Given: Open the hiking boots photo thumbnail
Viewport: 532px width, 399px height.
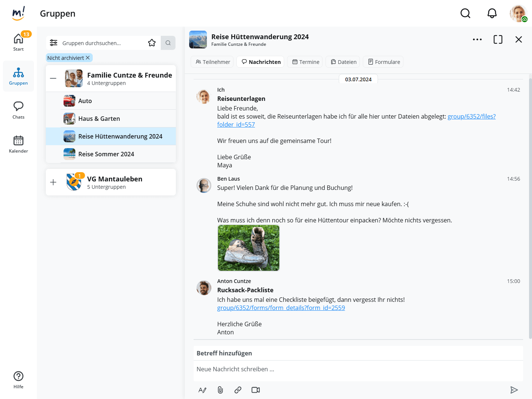Looking at the screenshot, I should coord(249,248).
